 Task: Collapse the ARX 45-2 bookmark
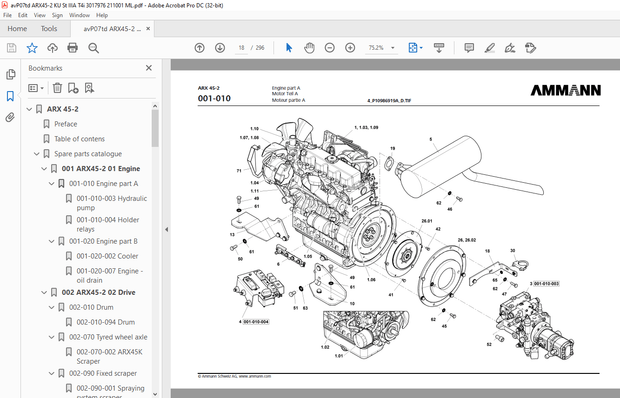[29, 109]
